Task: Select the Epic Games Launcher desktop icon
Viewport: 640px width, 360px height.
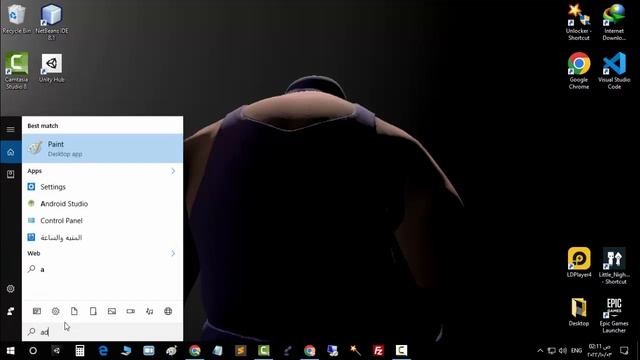Action: coord(614,316)
